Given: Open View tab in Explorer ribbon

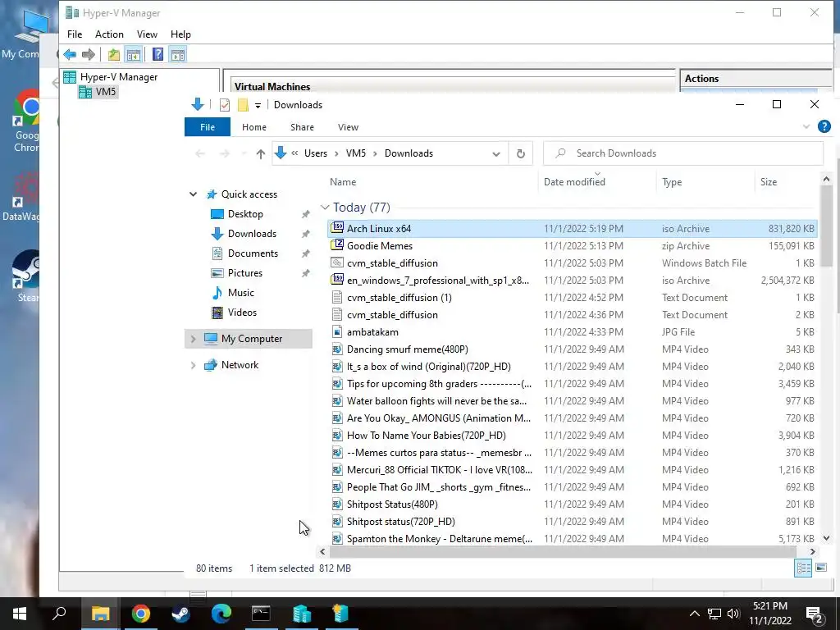Looking at the screenshot, I should click(348, 127).
